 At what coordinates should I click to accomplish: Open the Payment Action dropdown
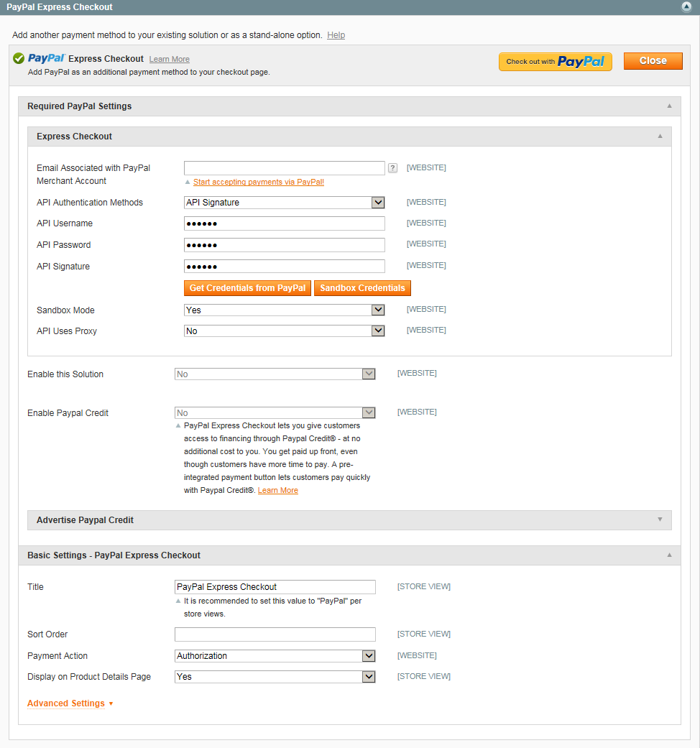pyautogui.click(x=275, y=656)
